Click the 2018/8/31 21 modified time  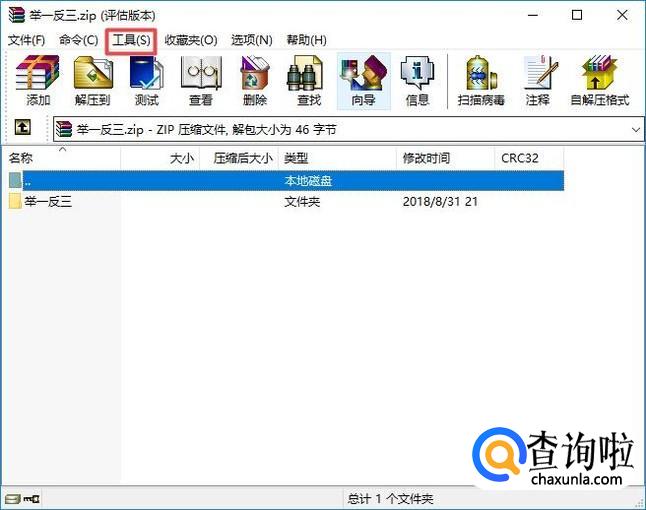pyautogui.click(x=440, y=201)
